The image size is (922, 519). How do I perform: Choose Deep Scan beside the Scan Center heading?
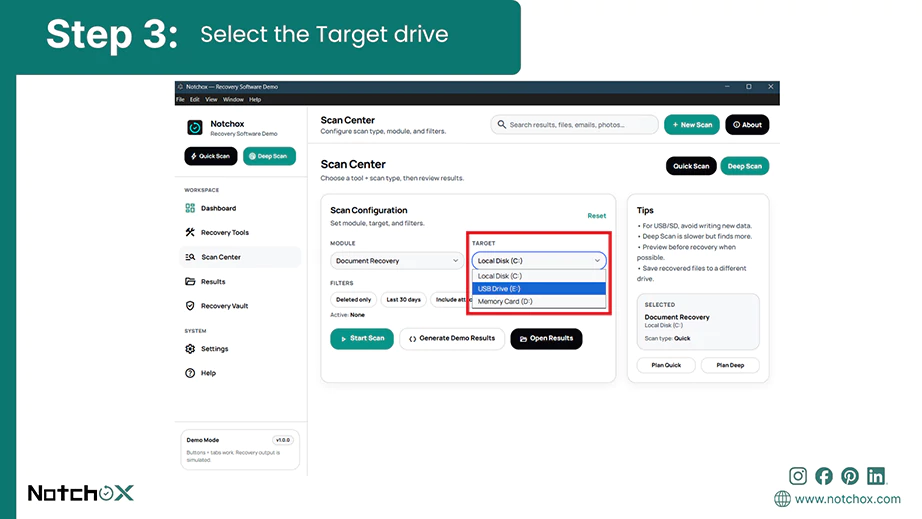744,166
